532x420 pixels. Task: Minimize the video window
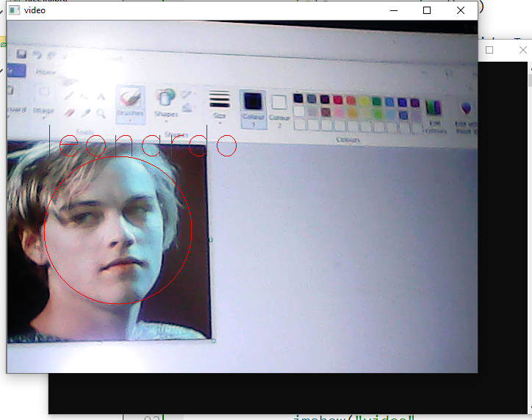pyautogui.click(x=394, y=10)
